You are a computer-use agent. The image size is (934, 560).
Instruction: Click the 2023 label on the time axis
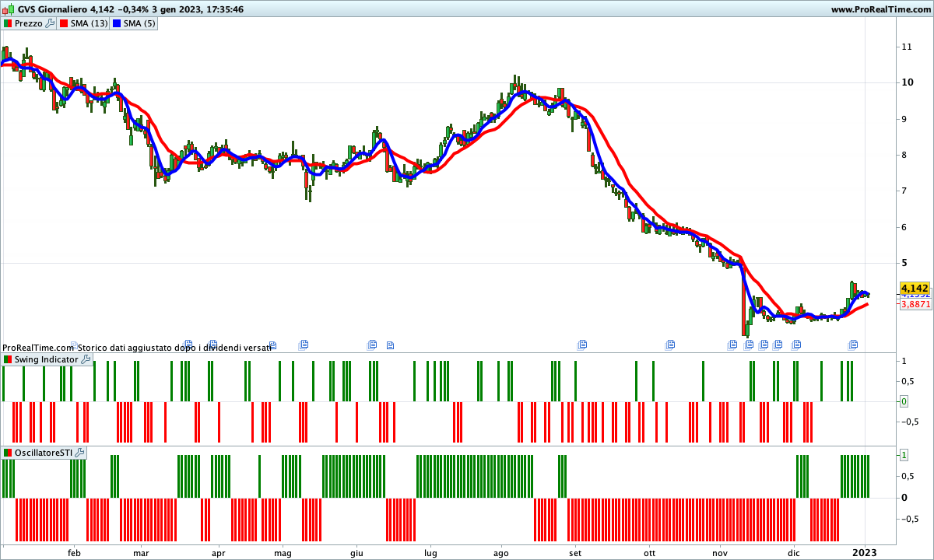(864, 553)
